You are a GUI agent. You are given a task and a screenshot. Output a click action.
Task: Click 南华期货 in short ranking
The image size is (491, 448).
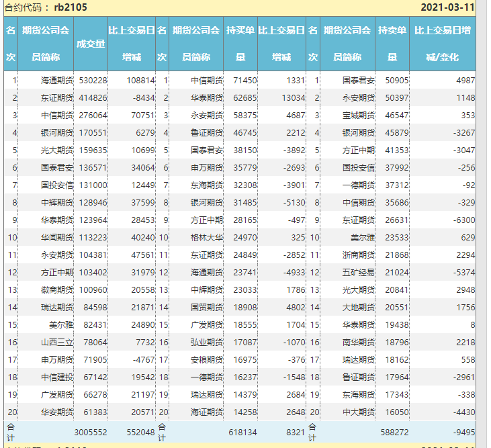358,343
